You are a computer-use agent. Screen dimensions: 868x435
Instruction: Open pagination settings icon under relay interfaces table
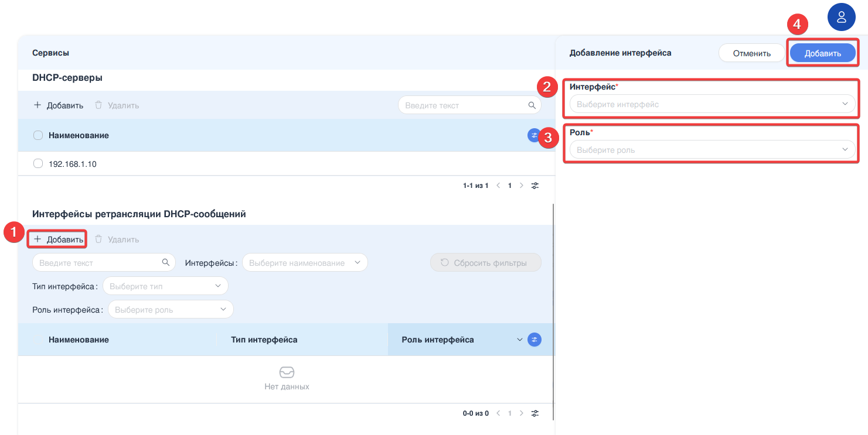pyautogui.click(x=535, y=413)
